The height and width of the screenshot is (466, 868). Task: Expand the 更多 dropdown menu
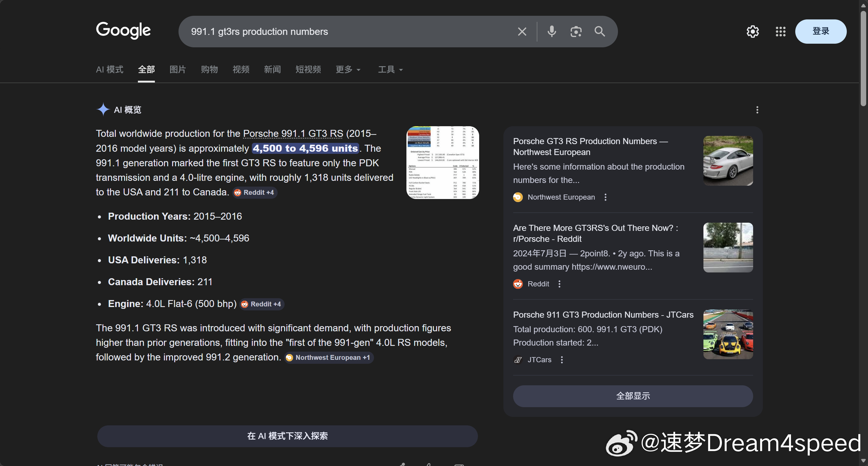point(348,69)
